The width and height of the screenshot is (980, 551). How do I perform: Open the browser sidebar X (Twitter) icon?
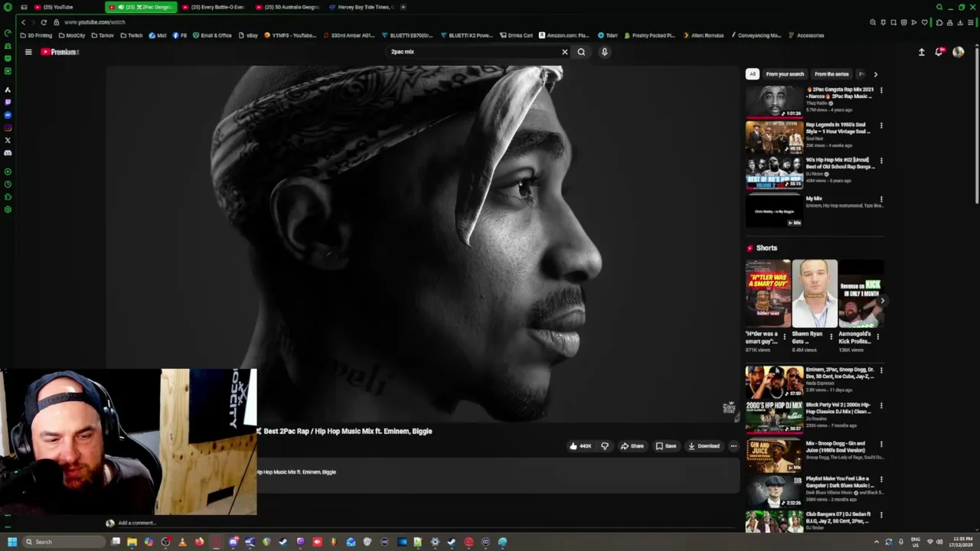click(x=8, y=140)
